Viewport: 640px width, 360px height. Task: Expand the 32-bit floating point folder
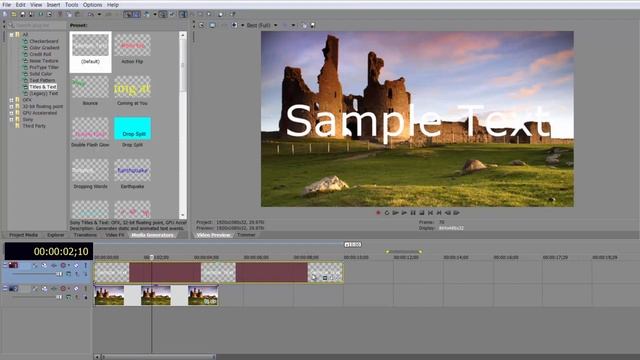11,107
